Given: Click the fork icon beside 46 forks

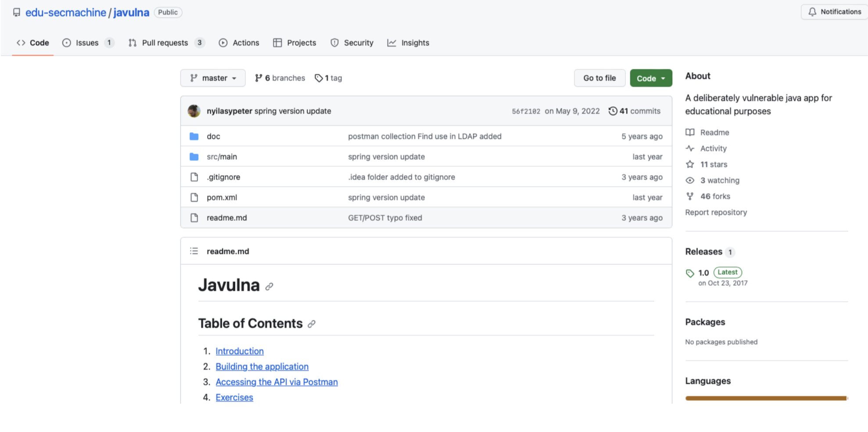Looking at the screenshot, I should (690, 196).
